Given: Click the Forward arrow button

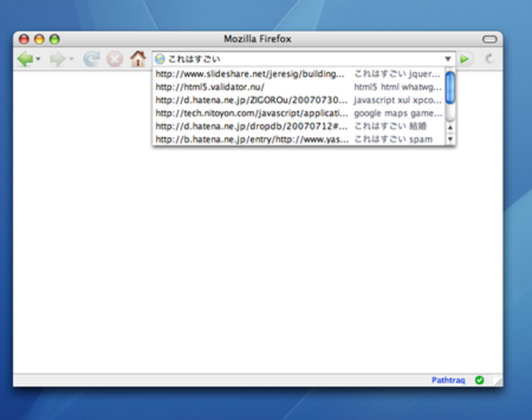Looking at the screenshot, I should pos(57,59).
